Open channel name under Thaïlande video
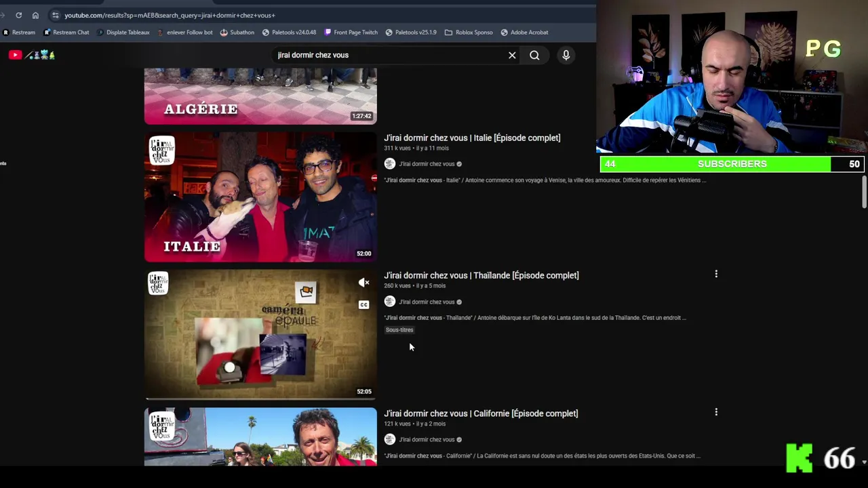The width and height of the screenshot is (868, 488). tap(427, 302)
